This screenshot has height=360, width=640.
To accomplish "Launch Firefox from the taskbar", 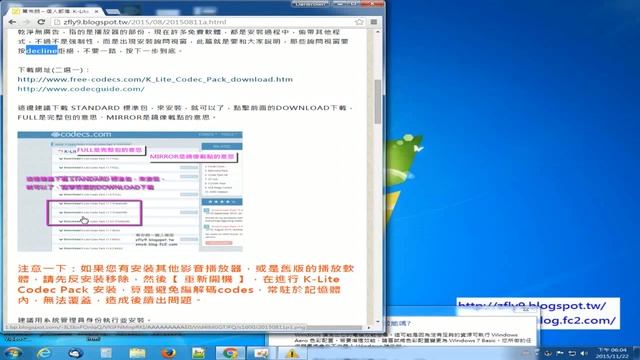I will tap(168, 353).
